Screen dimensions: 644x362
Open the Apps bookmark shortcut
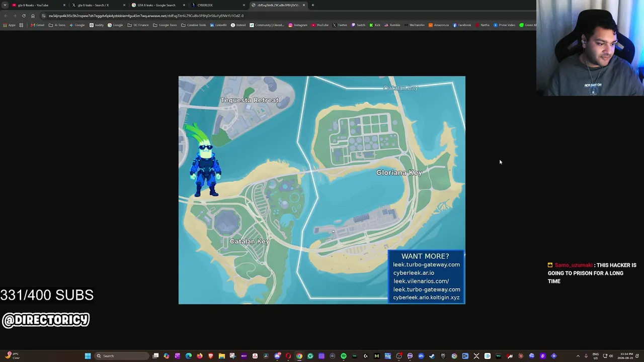9,25
